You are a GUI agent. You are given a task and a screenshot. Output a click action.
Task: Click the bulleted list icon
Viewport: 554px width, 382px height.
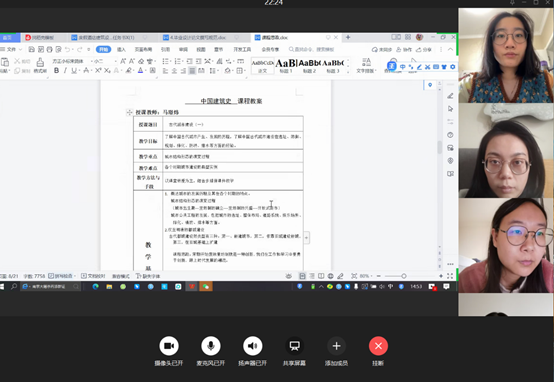pos(165,61)
